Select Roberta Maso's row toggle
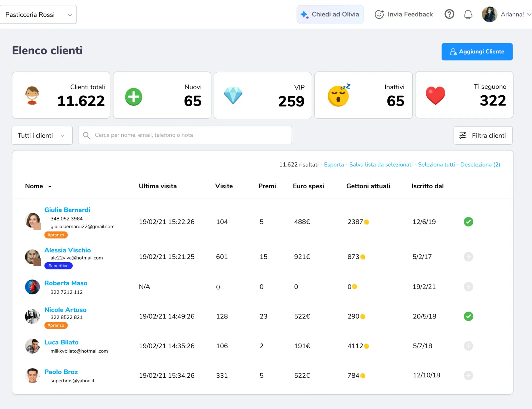Screen dimensions: 532x409 tap(468, 287)
